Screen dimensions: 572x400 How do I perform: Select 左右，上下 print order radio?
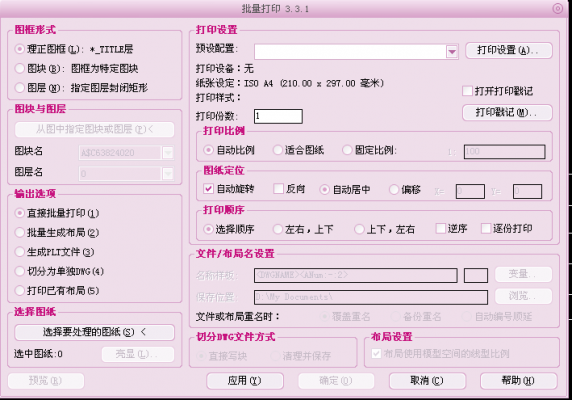pos(278,229)
